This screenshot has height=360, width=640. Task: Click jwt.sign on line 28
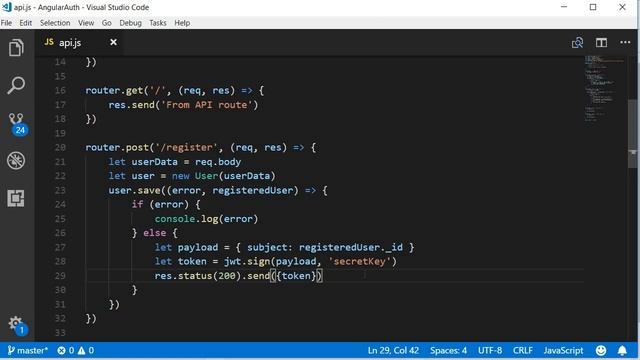pyautogui.click(x=247, y=261)
